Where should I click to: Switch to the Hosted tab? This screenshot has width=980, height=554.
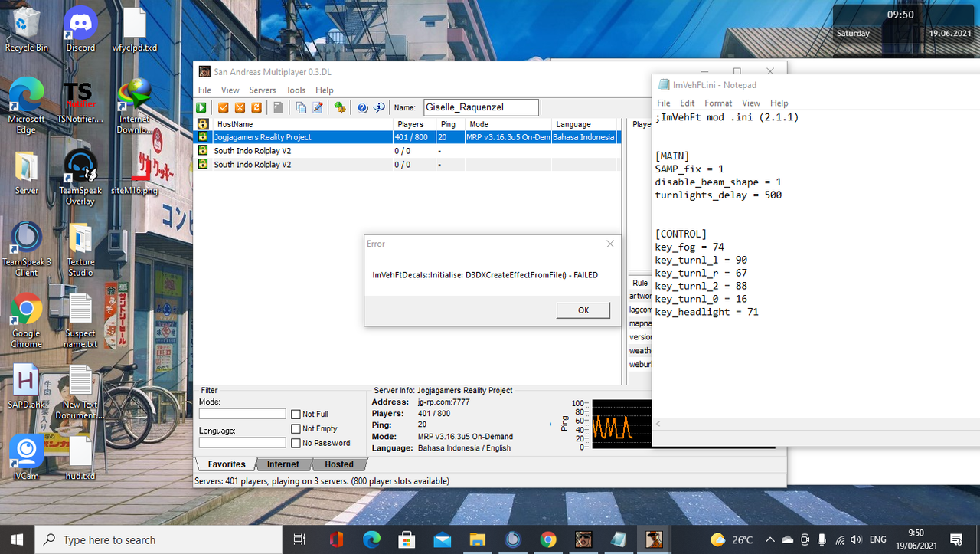339,464
